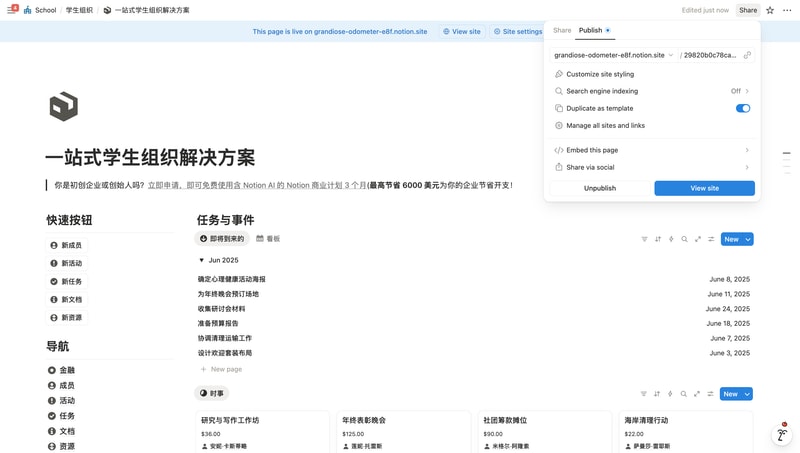This screenshot has height=453, width=800.
Task: Click the 金融 navigation link
Action: (61, 370)
